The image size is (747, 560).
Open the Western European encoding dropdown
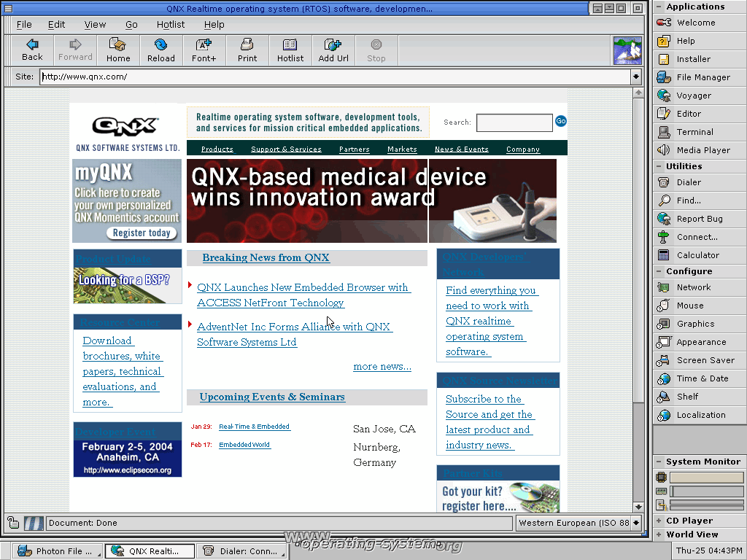(x=636, y=523)
